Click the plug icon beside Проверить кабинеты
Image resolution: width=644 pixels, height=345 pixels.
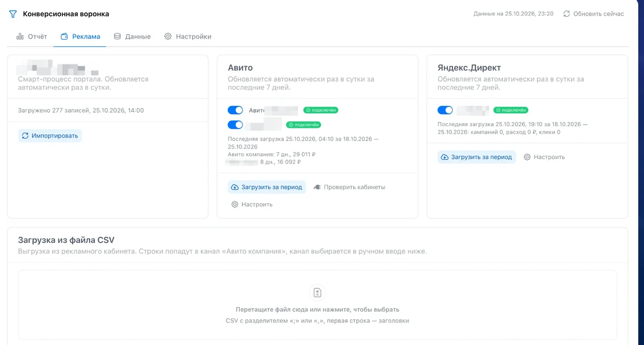(x=317, y=187)
